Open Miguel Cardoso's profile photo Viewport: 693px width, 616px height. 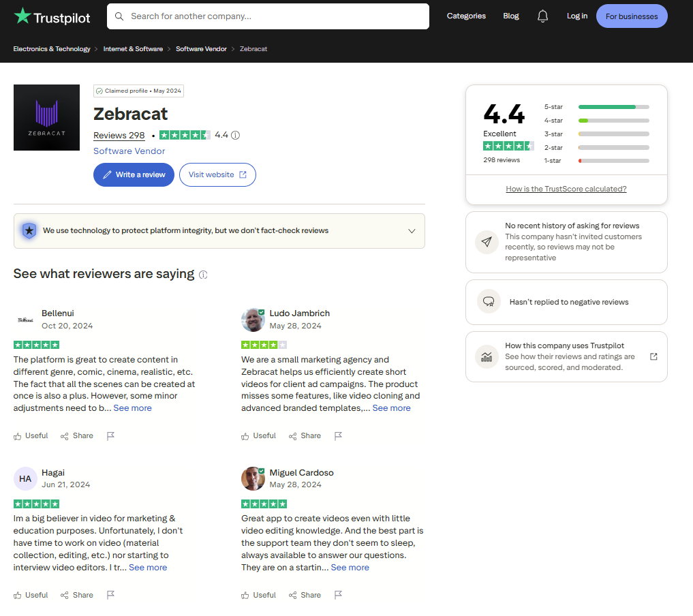253,478
